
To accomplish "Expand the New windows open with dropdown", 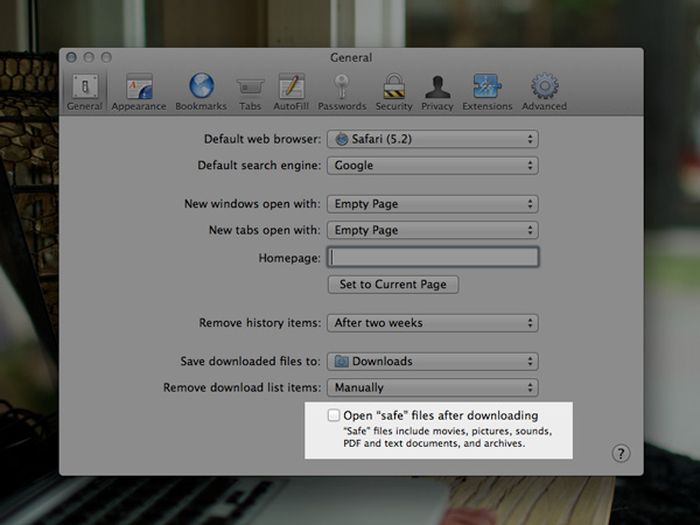I will click(433, 204).
